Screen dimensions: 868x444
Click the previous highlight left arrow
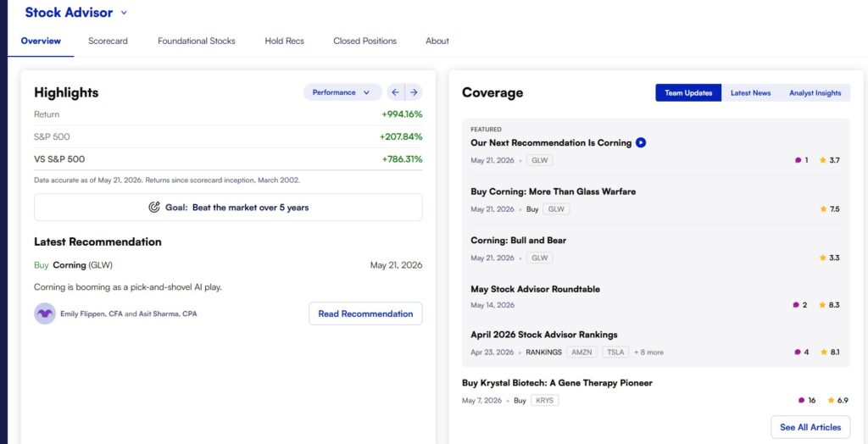[x=395, y=92]
